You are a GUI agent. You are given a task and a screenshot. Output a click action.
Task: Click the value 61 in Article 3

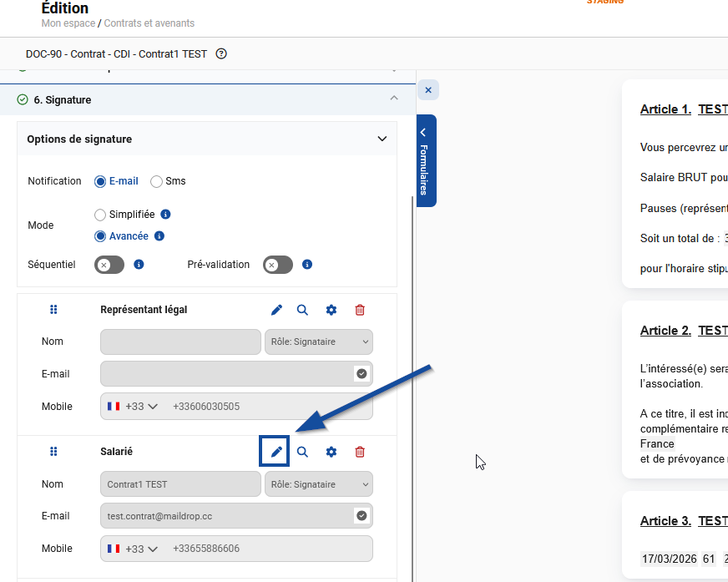[709, 559]
